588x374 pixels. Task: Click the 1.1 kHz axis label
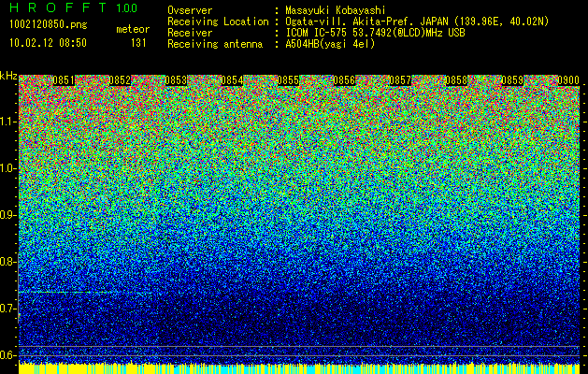[7, 122]
